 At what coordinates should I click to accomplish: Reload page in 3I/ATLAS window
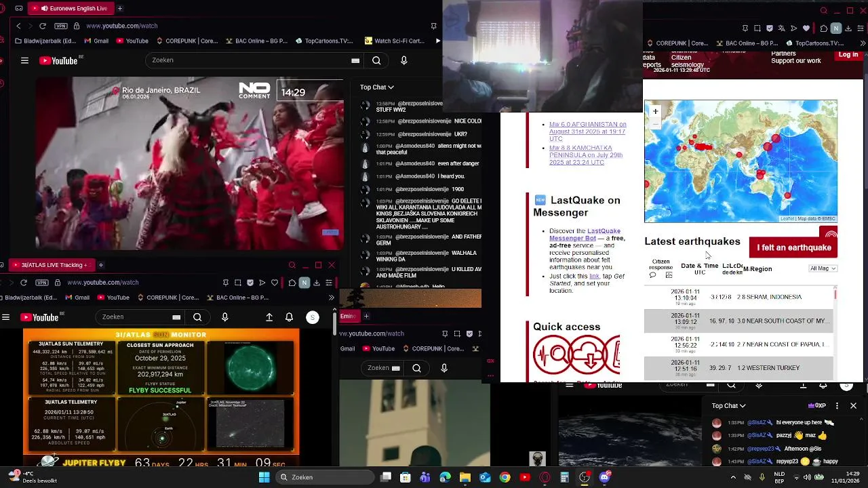pyautogui.click(x=24, y=282)
